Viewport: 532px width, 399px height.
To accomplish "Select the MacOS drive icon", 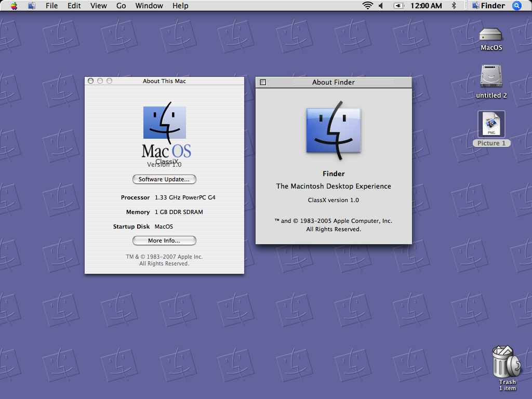I will point(490,35).
